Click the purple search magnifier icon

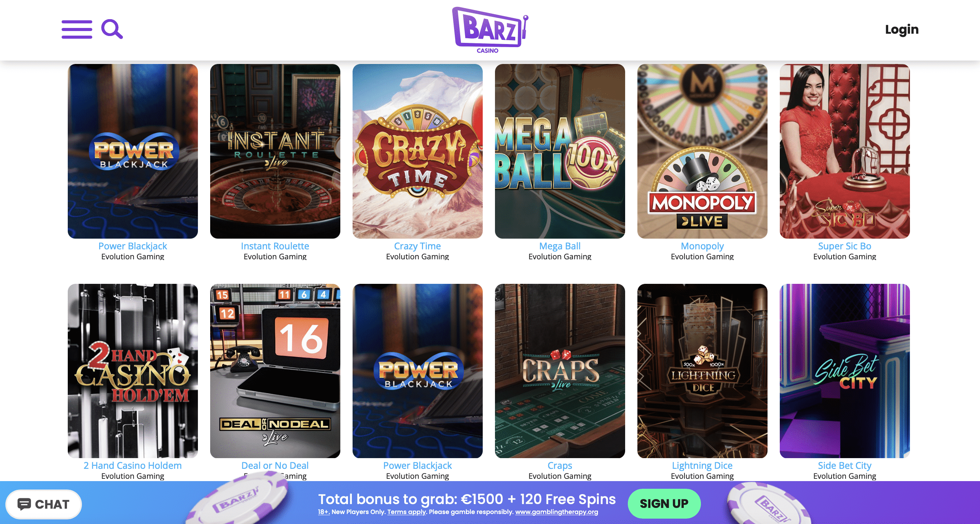(x=112, y=29)
